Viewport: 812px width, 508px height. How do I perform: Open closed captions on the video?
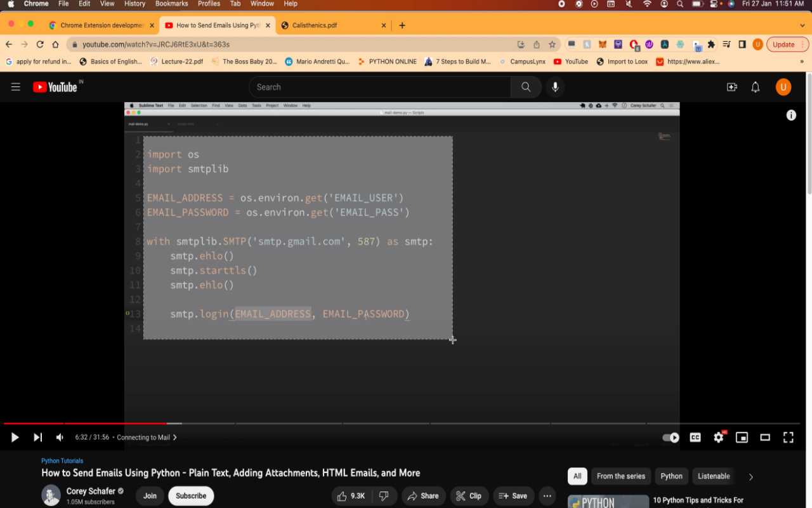coord(695,437)
